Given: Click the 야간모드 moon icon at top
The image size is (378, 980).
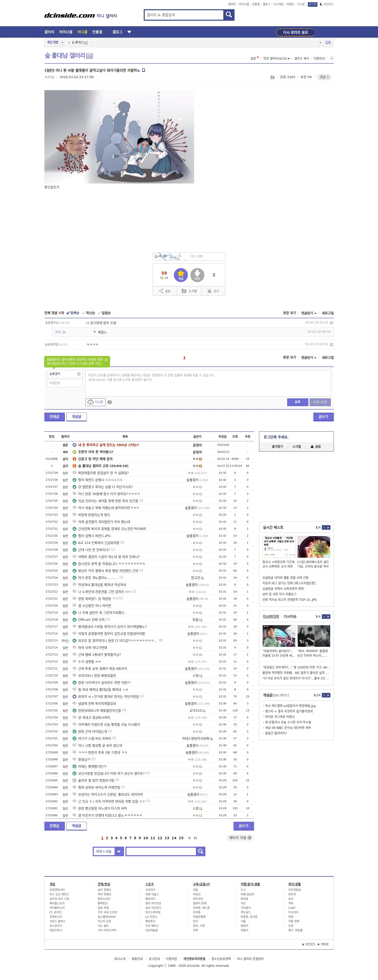Looking at the screenshot, I should click(321, 4).
